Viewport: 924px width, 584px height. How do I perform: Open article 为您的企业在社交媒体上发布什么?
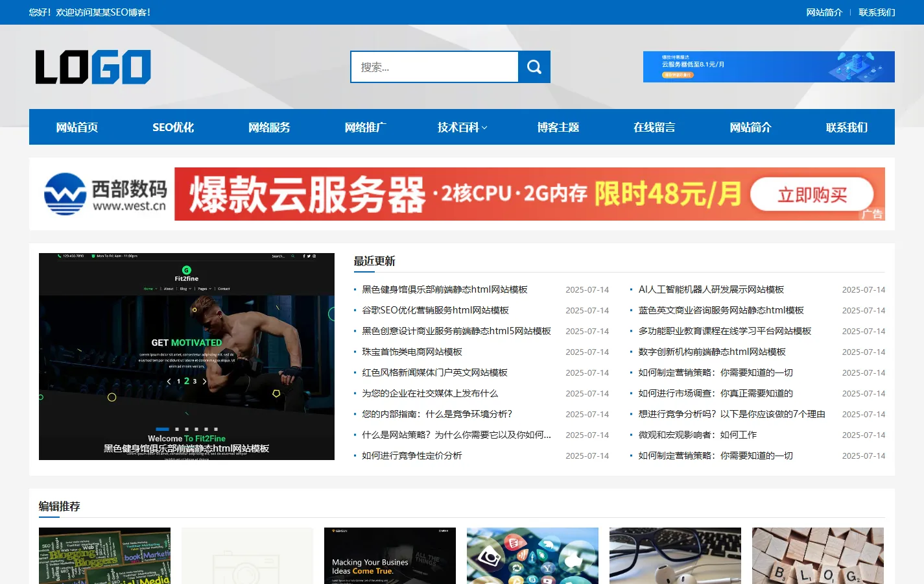pos(430,393)
